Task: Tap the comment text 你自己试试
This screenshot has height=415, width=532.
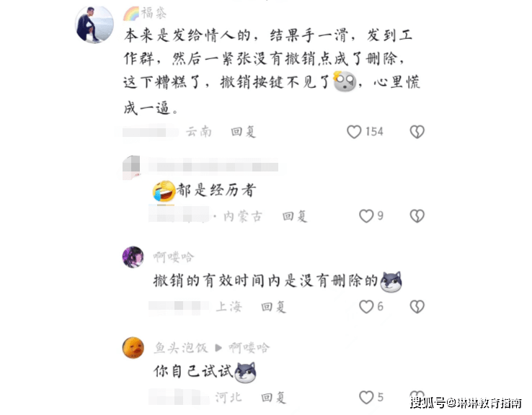Action: pos(193,372)
